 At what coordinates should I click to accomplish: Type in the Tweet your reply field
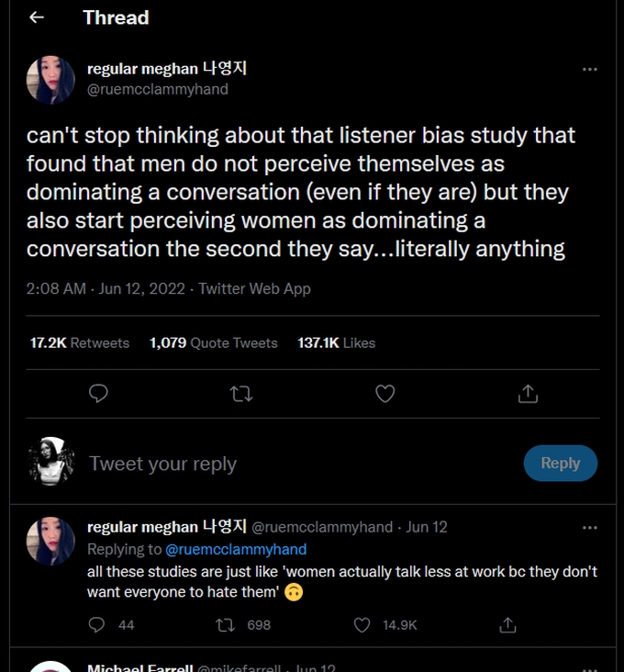[275, 464]
